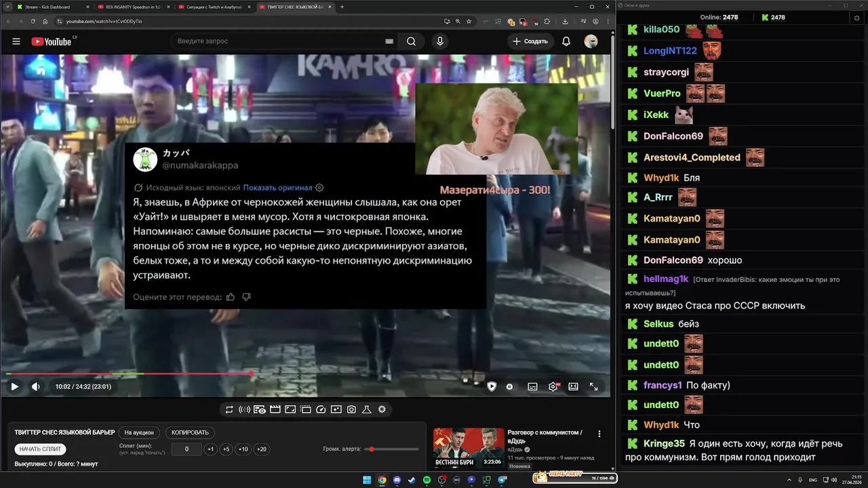
Task: Open the YouTube account avatar menu
Action: [x=591, y=41]
